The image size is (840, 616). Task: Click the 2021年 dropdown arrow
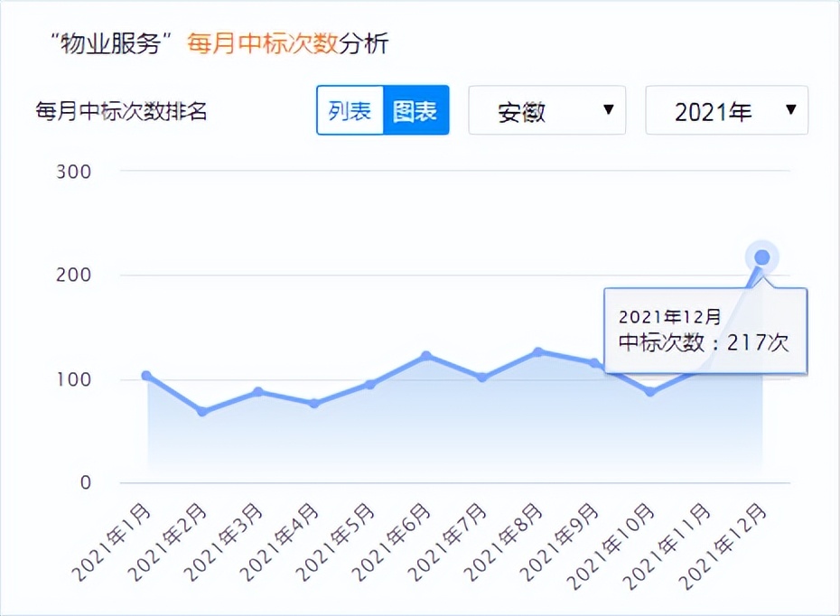[793, 109]
